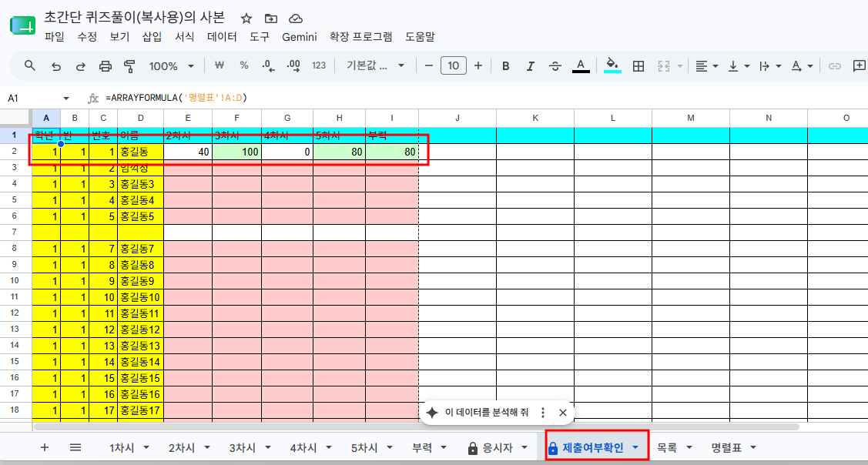868x465 pixels.
Task: Open the 서식 menu
Action: coord(184,37)
